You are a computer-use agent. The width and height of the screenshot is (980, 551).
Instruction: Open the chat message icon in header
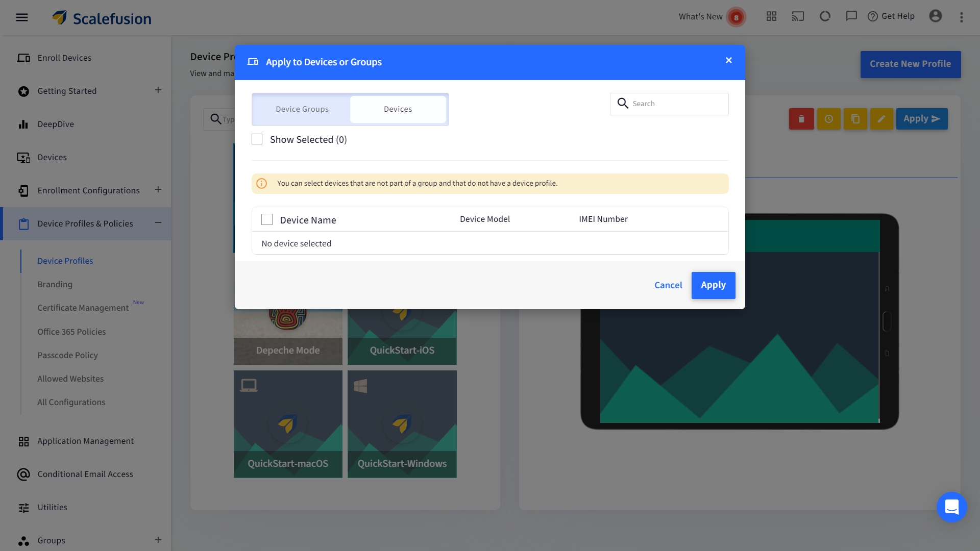851,16
